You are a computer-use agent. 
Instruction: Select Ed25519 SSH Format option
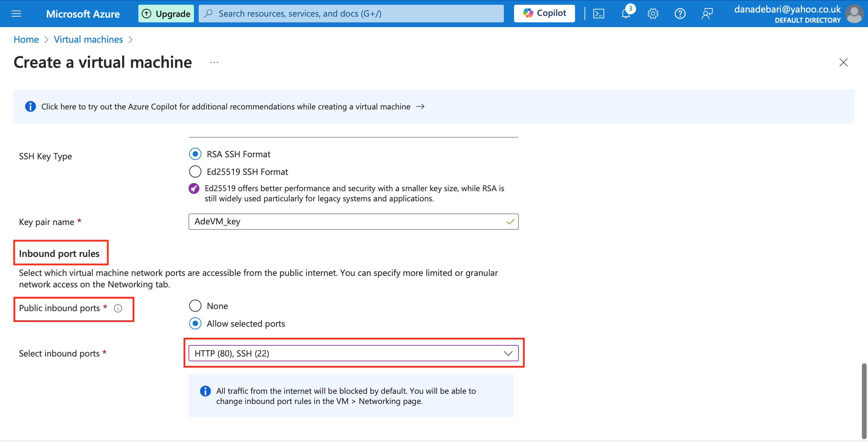[x=195, y=172]
